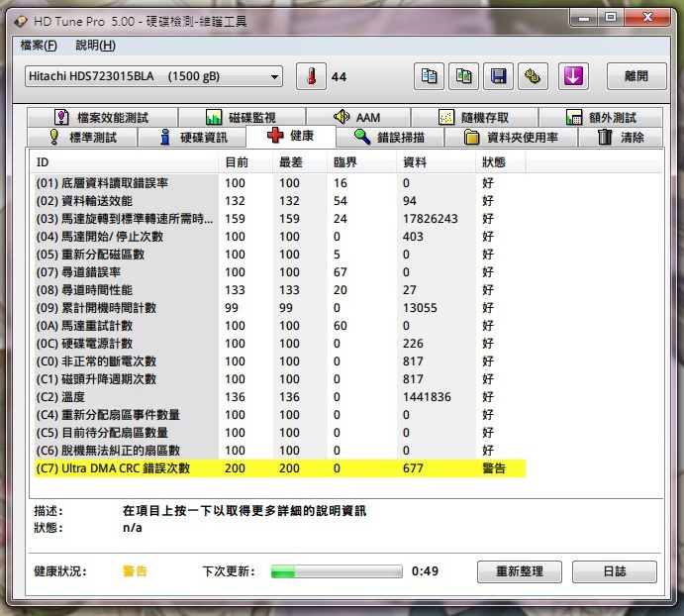This screenshot has height=616, width=684.
Task: Click the 狀態 column header
Action: pos(500,162)
